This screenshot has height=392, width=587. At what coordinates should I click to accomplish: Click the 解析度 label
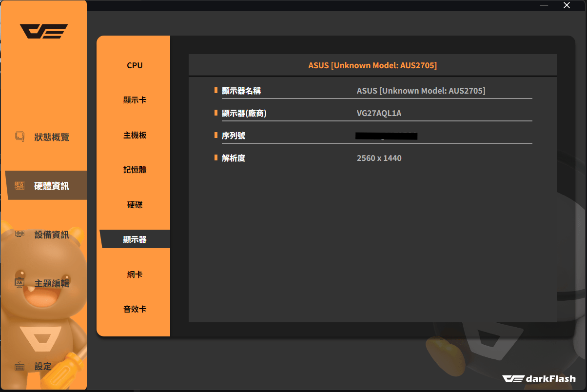pyautogui.click(x=234, y=158)
